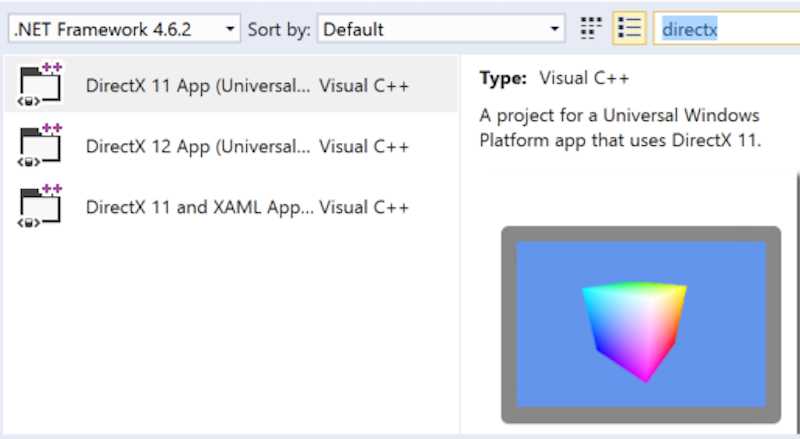Click the Type: Visual C++ description text

(554, 78)
